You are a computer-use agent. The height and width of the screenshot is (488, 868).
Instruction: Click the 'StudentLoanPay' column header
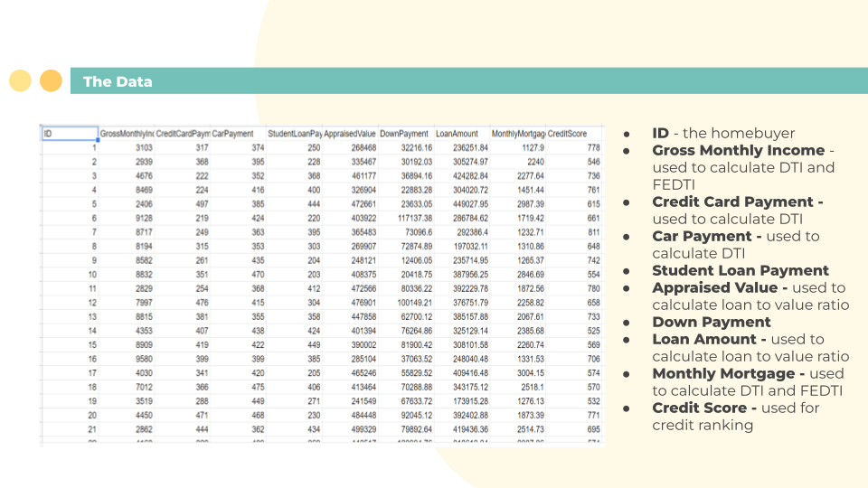point(295,134)
